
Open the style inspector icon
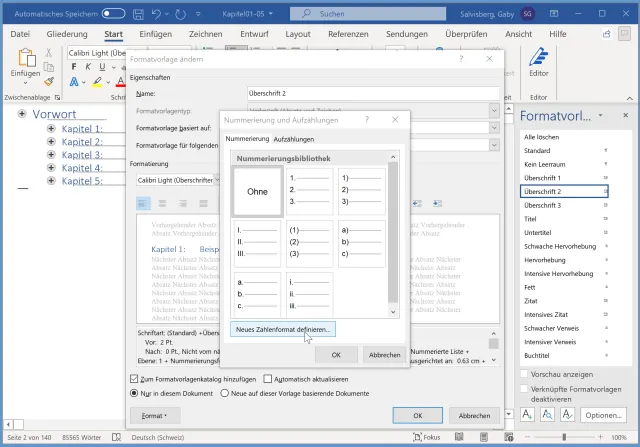pos(548,415)
